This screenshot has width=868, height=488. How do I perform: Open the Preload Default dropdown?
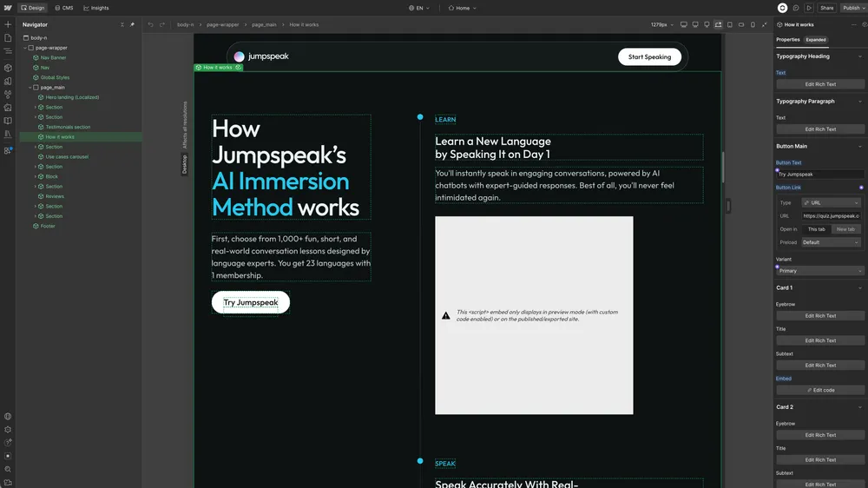pyautogui.click(x=831, y=242)
